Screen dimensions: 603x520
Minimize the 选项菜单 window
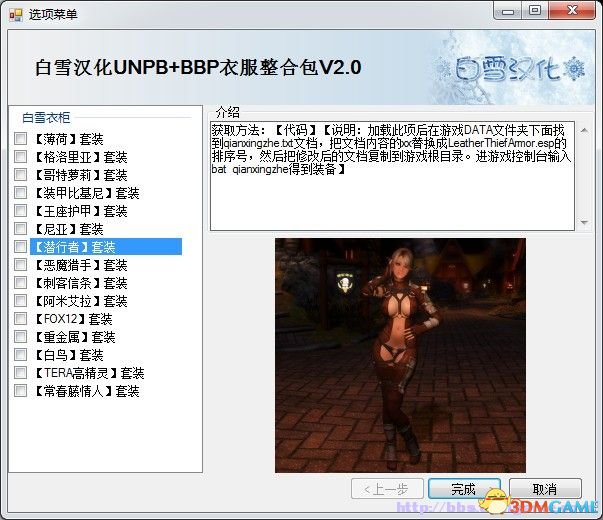click(508, 11)
